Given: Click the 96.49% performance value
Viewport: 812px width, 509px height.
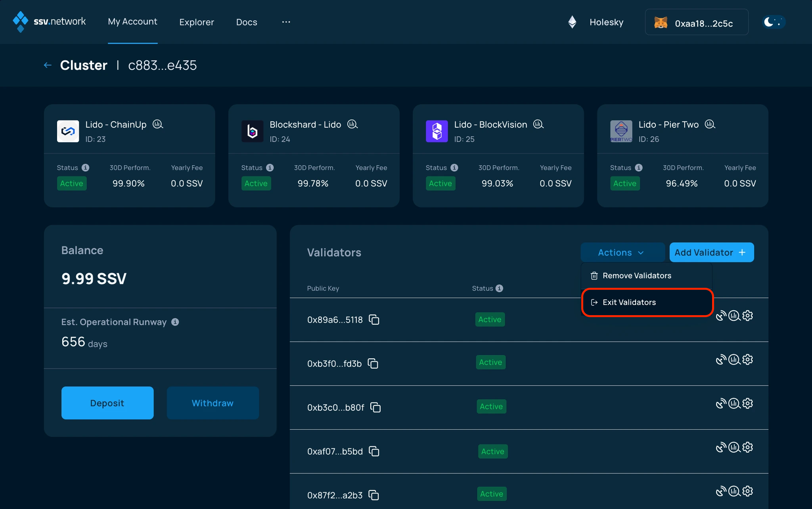Looking at the screenshot, I should pos(682,184).
